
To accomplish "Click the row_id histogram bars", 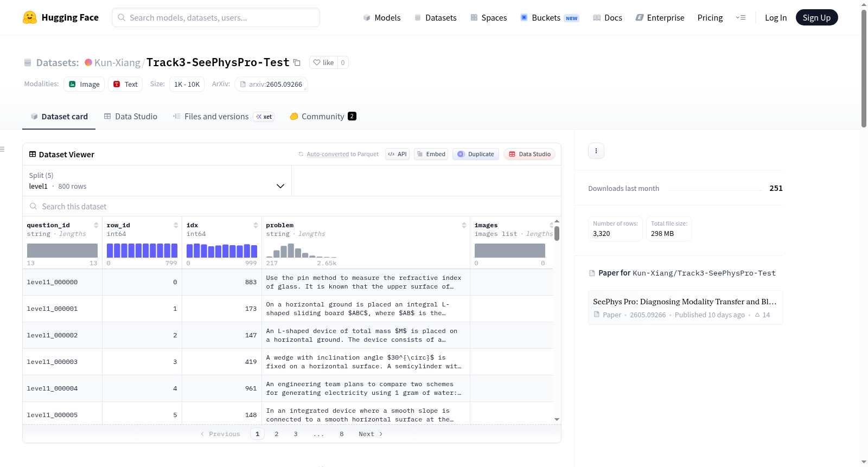I will pos(142,251).
